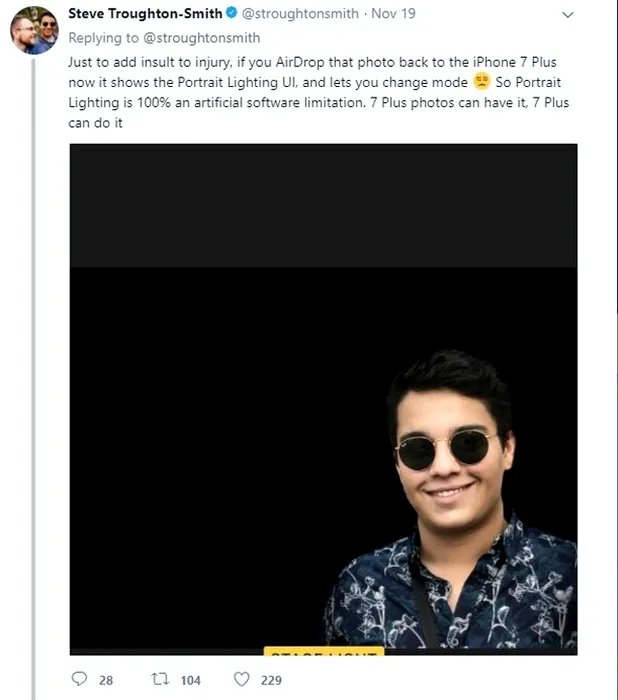Click the blue verified badge
This screenshot has height=700, width=618.
232,14
